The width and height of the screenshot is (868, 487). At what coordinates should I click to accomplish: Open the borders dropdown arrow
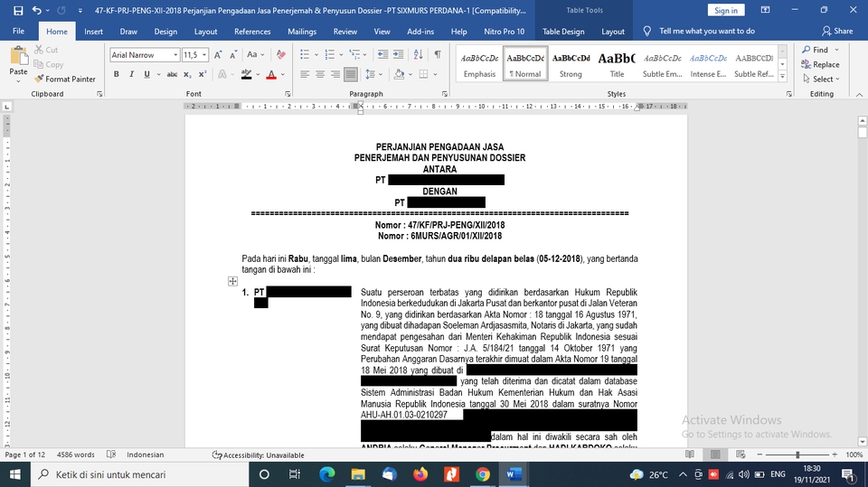[x=436, y=74]
